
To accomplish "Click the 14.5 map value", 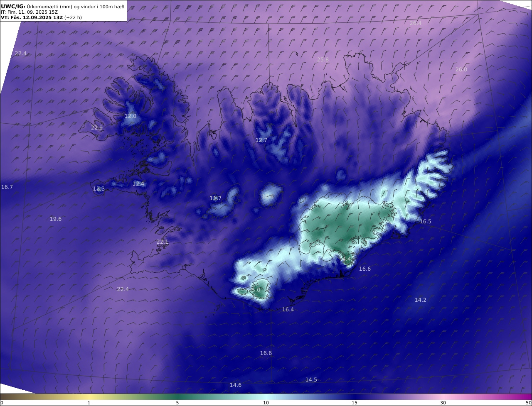I will 311,379.
